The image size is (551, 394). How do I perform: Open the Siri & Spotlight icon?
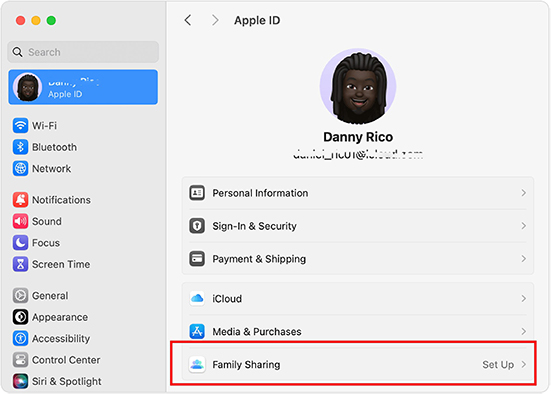click(20, 381)
